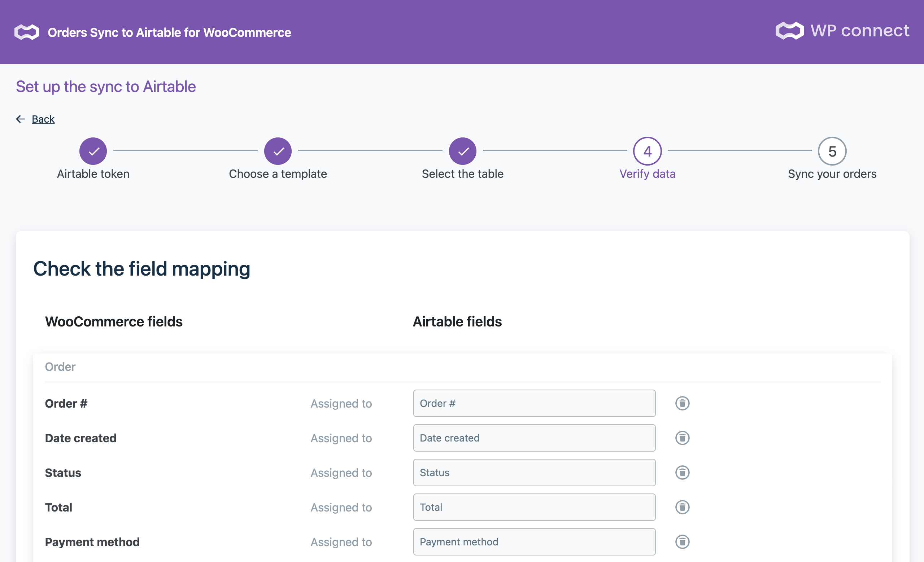Click the plugin logo in header

tap(27, 32)
